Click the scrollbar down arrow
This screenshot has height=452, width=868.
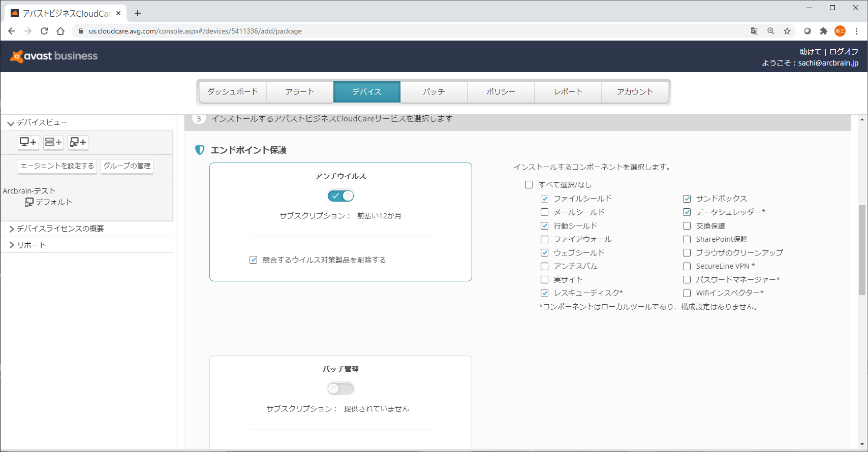(x=862, y=445)
